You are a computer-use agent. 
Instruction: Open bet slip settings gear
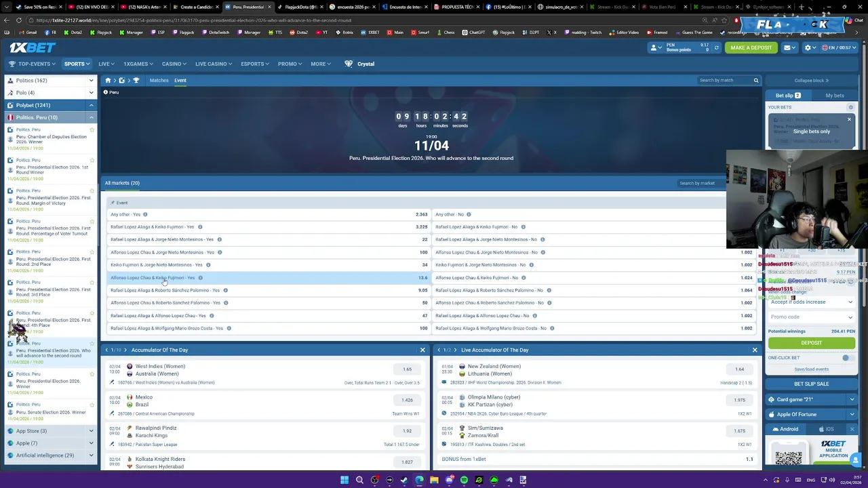pos(850,107)
